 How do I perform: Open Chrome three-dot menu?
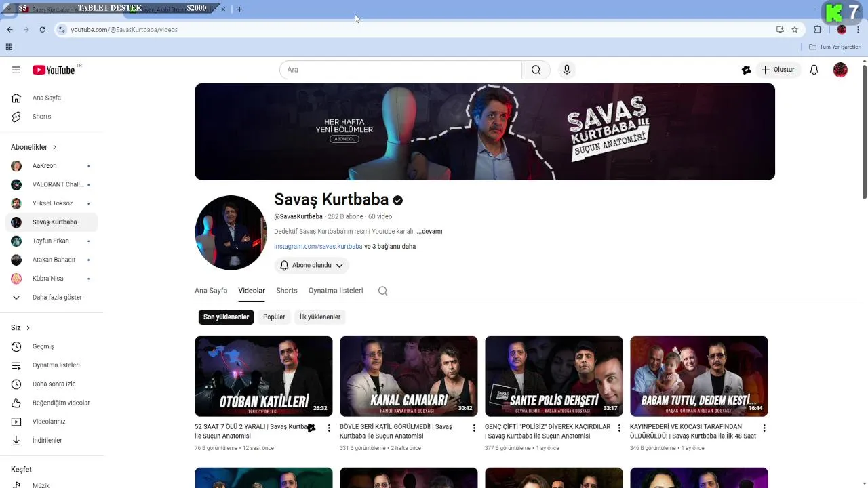pyautogui.click(x=858, y=29)
